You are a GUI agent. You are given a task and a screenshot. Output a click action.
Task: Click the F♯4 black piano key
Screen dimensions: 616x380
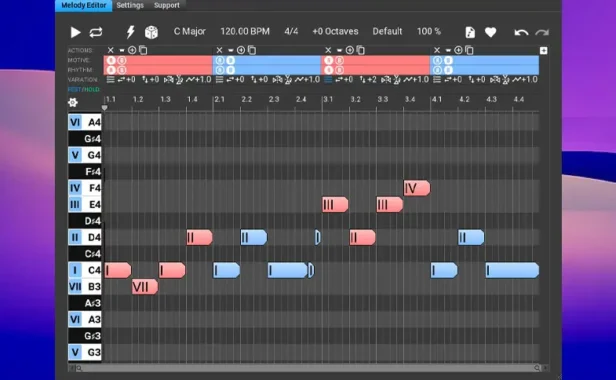pos(85,172)
